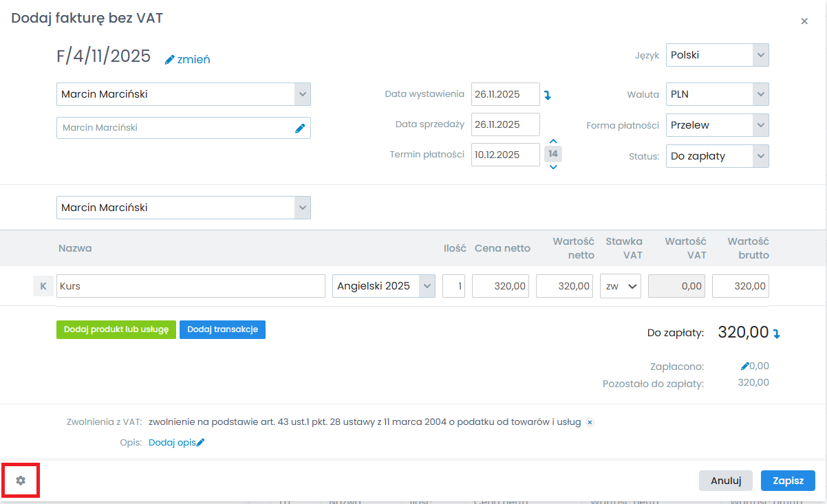The height and width of the screenshot is (504, 827).
Task: Save invoice with Zapisz button
Action: [x=788, y=481]
